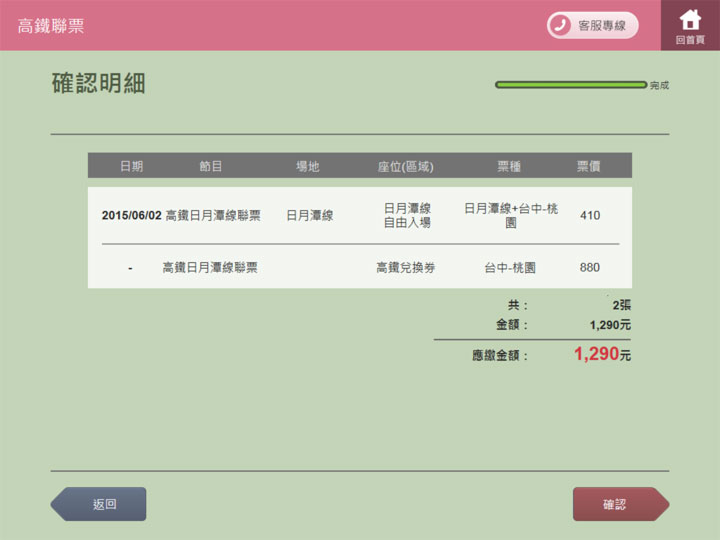Select the 票種 column header

tap(509, 166)
